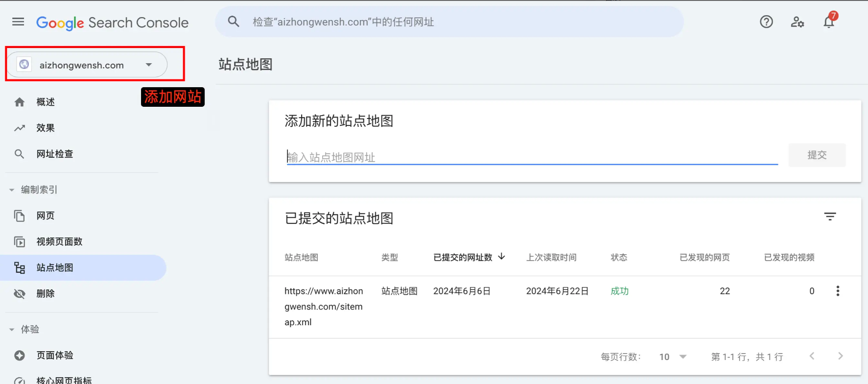Go to previous page of sitemap table
This screenshot has height=384, width=868.
(x=812, y=356)
